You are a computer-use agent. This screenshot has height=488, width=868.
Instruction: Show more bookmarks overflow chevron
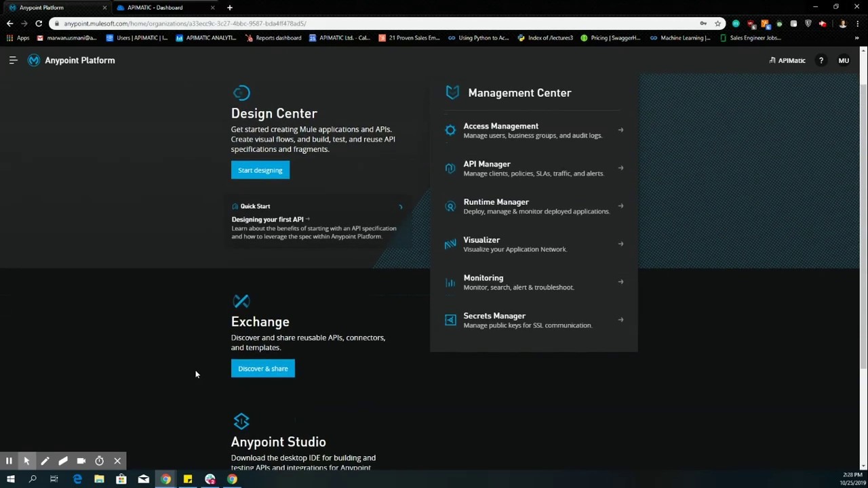(857, 38)
